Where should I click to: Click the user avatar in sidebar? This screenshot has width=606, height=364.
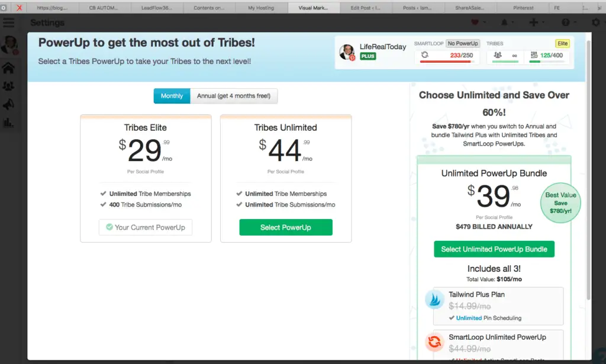(x=9, y=45)
